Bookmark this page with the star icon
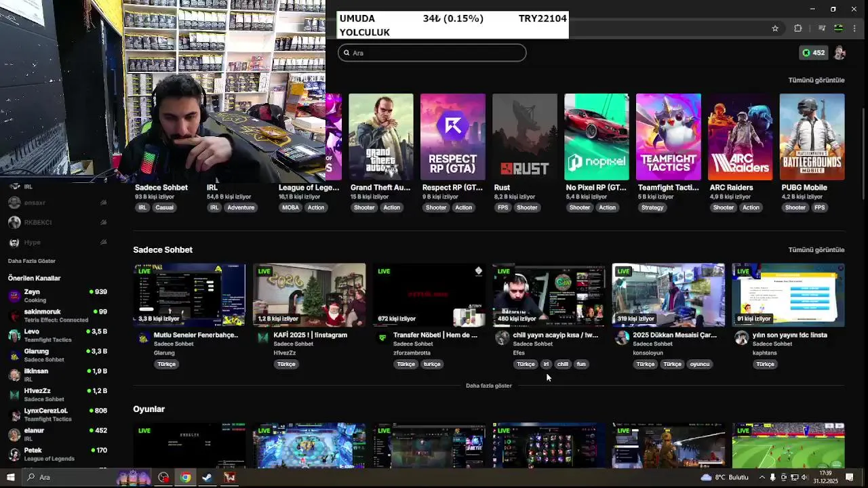Screen dimensions: 868x488 (x=775, y=28)
